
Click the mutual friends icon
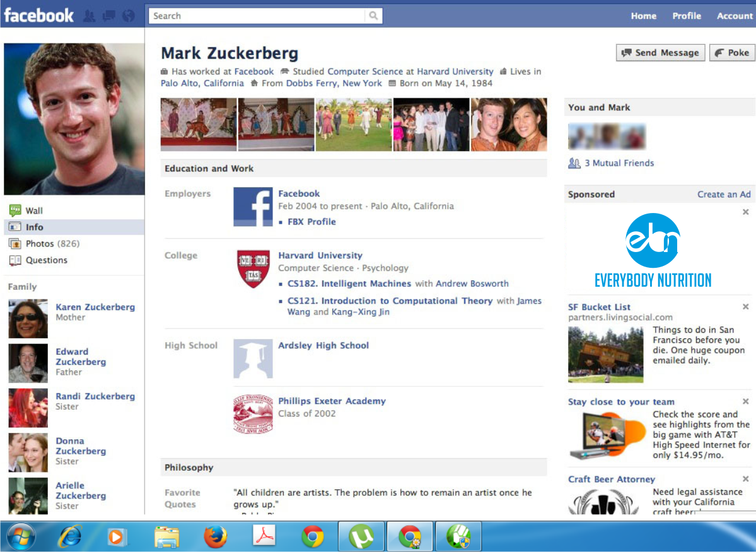point(574,163)
